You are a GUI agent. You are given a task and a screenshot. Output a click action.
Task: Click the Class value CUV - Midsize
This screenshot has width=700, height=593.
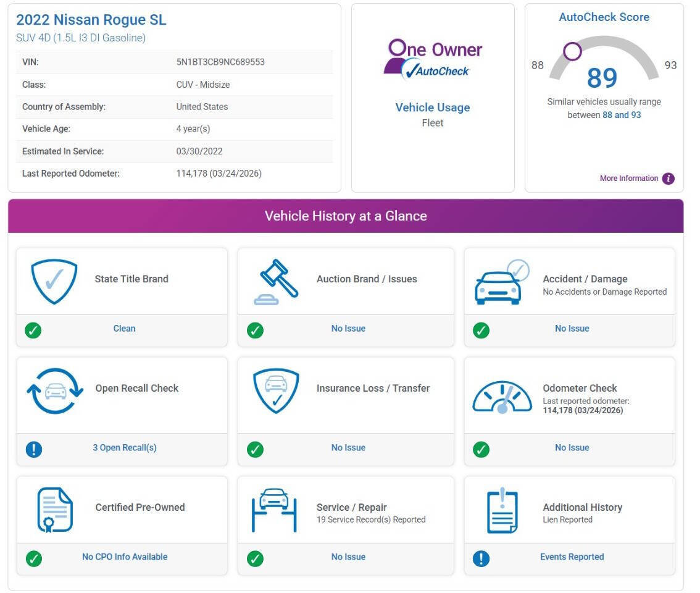pyautogui.click(x=202, y=85)
